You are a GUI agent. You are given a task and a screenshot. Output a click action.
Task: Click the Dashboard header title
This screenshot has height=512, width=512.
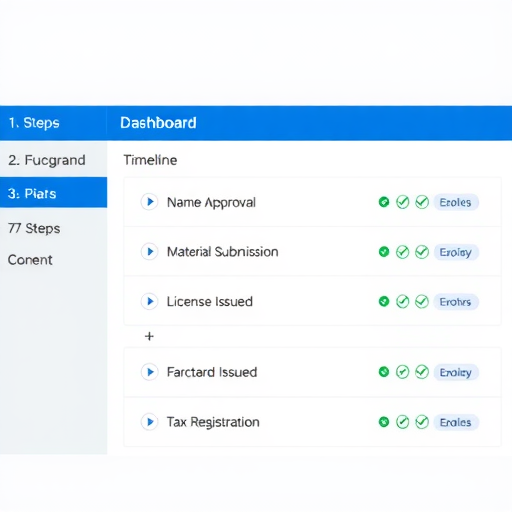point(158,123)
